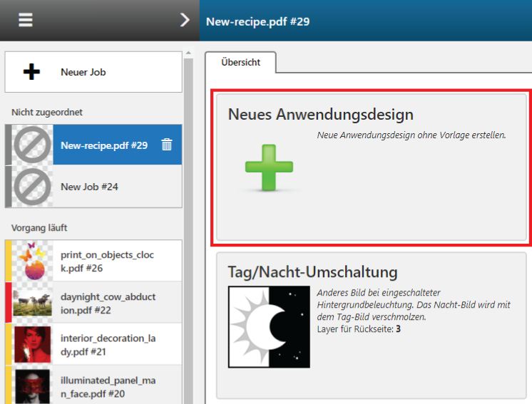Collapse the sidebar with the chevron arrow
This screenshot has width=532, height=404.
185,20
